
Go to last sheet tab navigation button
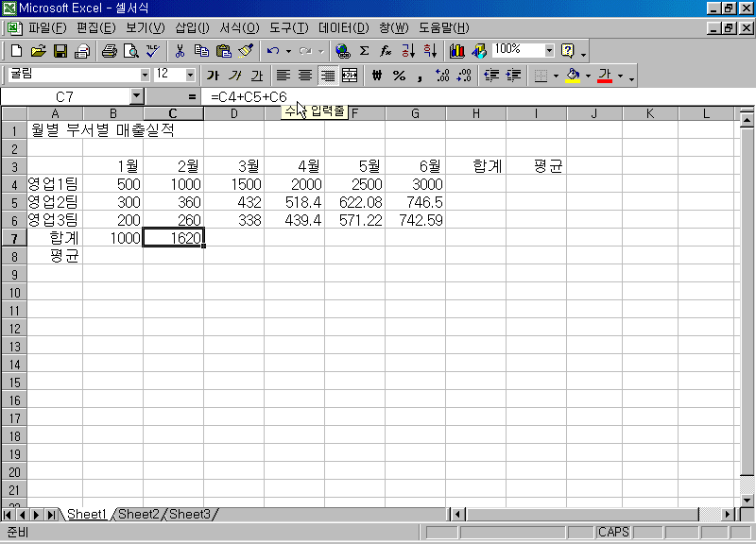[50, 515]
